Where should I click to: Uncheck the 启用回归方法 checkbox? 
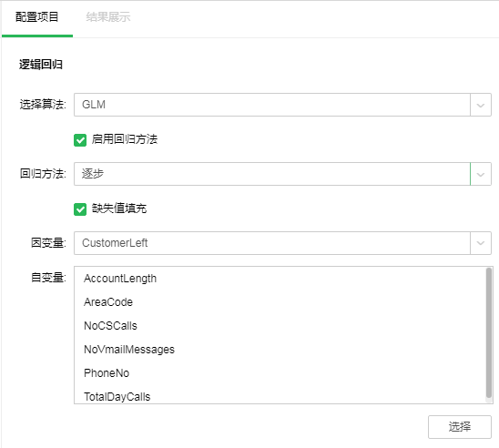click(80, 140)
